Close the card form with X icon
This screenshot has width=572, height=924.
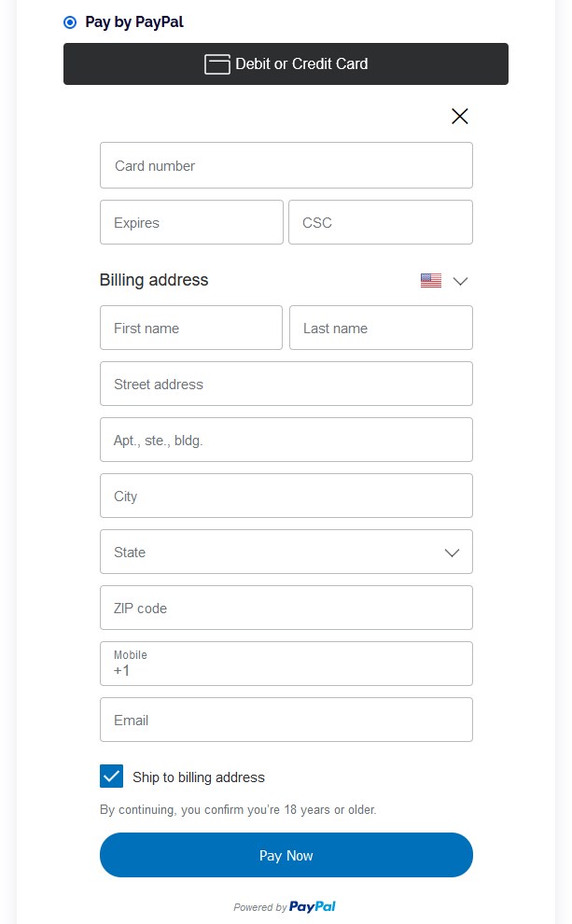459,116
